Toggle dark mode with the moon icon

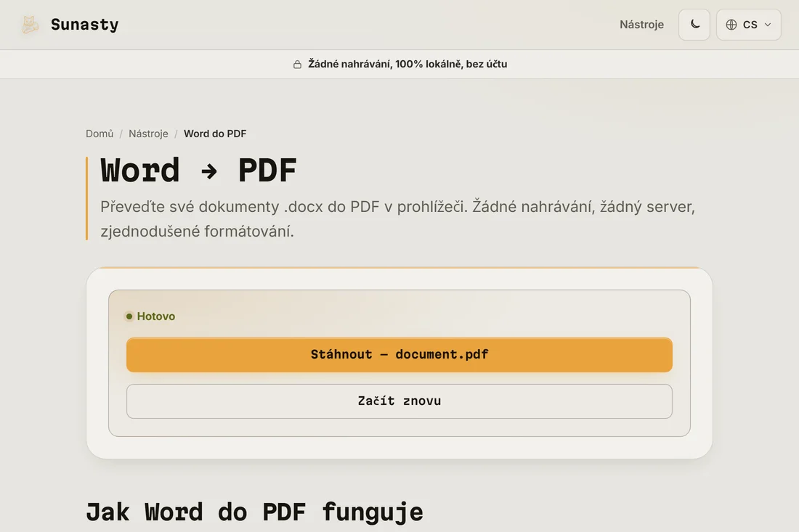coord(694,25)
